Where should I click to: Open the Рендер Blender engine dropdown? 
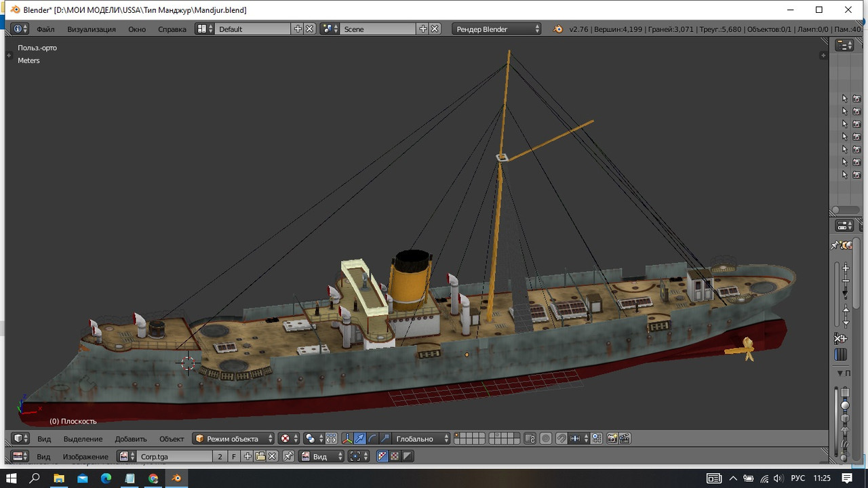497,29
